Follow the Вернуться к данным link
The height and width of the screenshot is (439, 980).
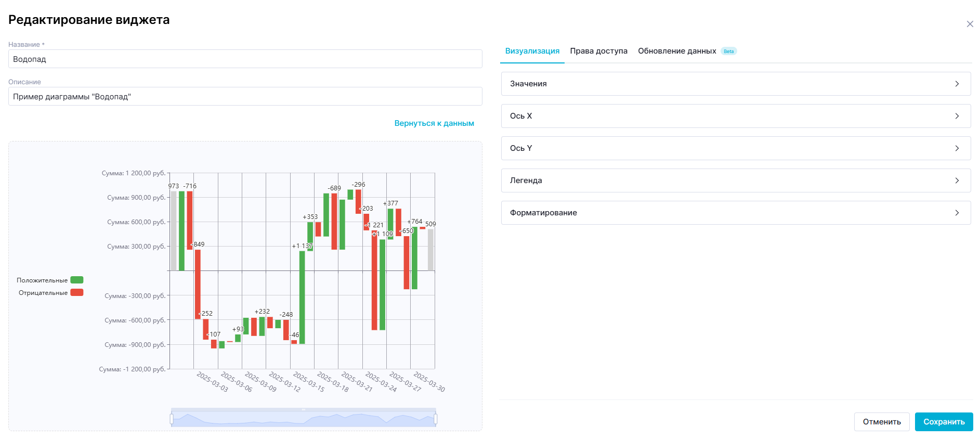pyautogui.click(x=434, y=123)
